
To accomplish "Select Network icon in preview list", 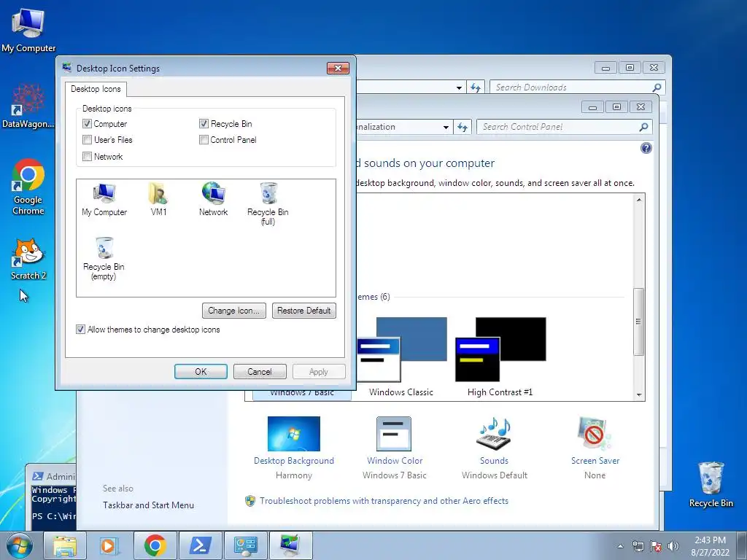I will [x=213, y=199].
